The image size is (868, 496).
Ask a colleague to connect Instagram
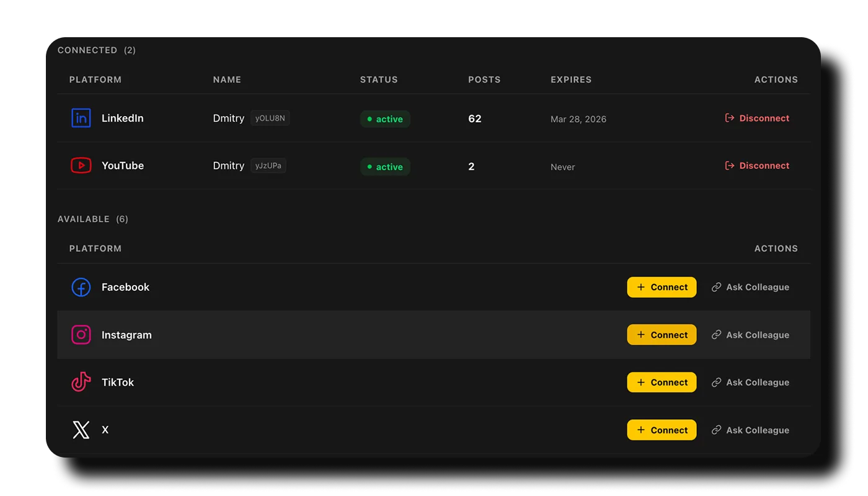750,335
